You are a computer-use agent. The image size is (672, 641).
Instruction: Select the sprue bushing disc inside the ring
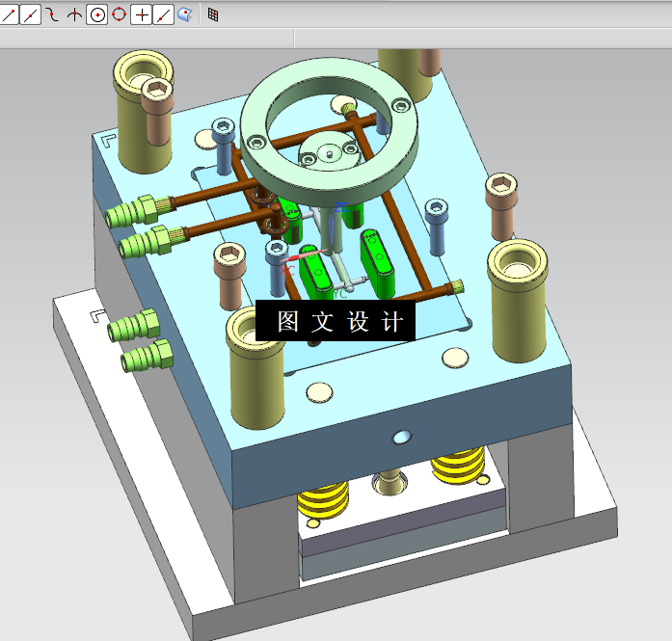point(329,152)
